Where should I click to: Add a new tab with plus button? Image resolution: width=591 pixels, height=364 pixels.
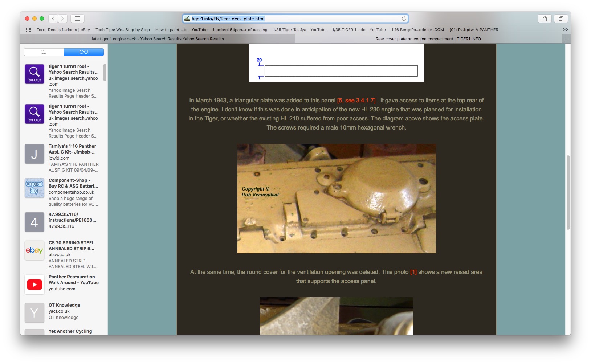point(566,39)
